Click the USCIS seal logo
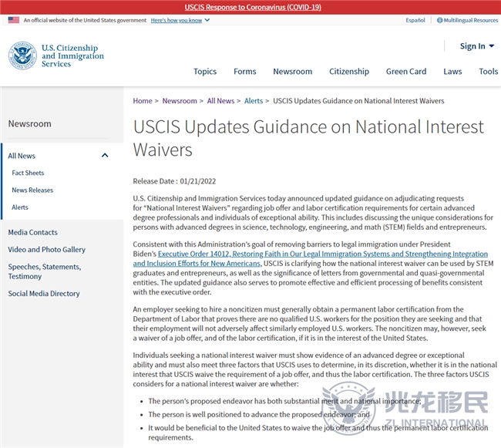The width and height of the screenshot is (501, 448). click(x=22, y=56)
